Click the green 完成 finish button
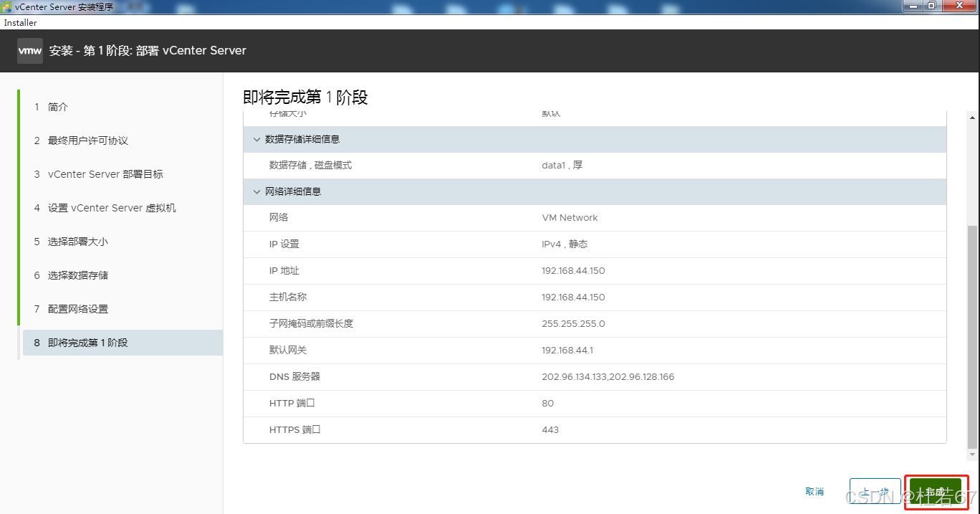 click(x=936, y=492)
